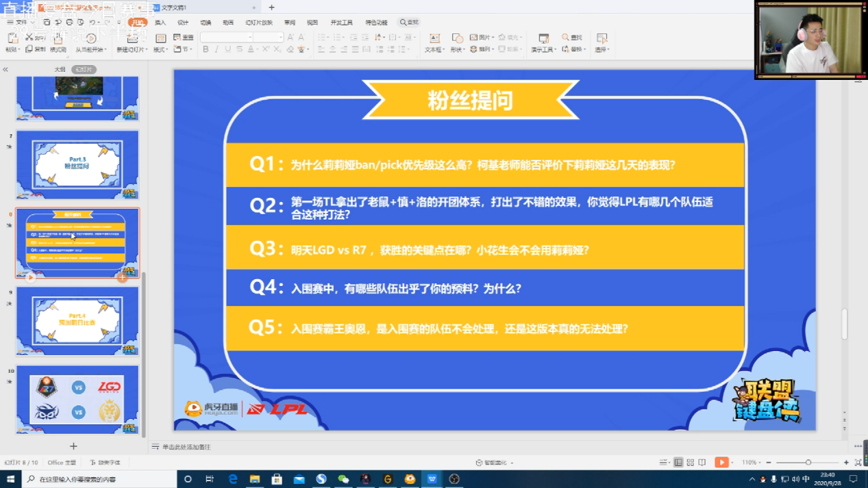Toggle Superscript formatting
This screenshot has height=488, width=868.
click(266, 49)
